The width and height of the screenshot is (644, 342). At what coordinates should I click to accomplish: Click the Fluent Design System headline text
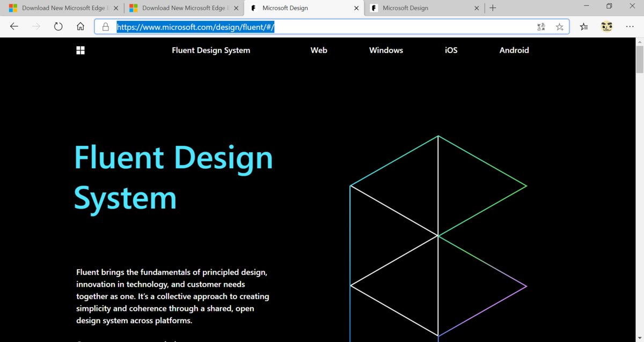[173, 178]
